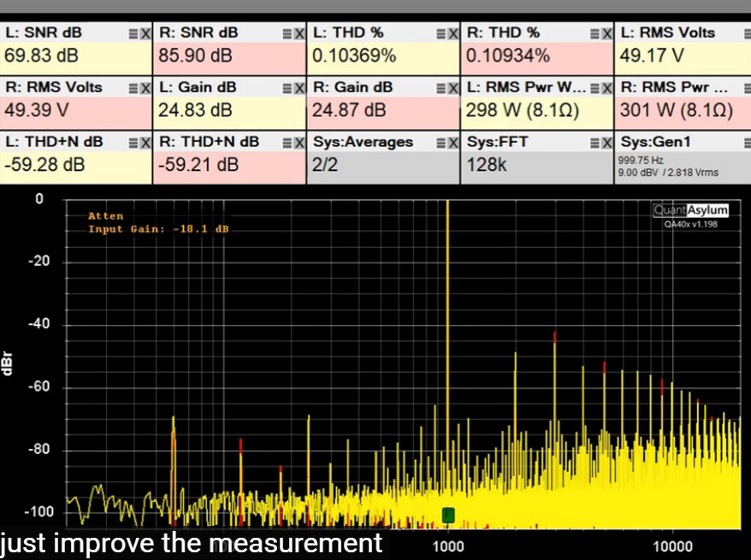Open menu icon on Sys:FFT tile
This screenshot has width=751, height=560.
(594, 143)
